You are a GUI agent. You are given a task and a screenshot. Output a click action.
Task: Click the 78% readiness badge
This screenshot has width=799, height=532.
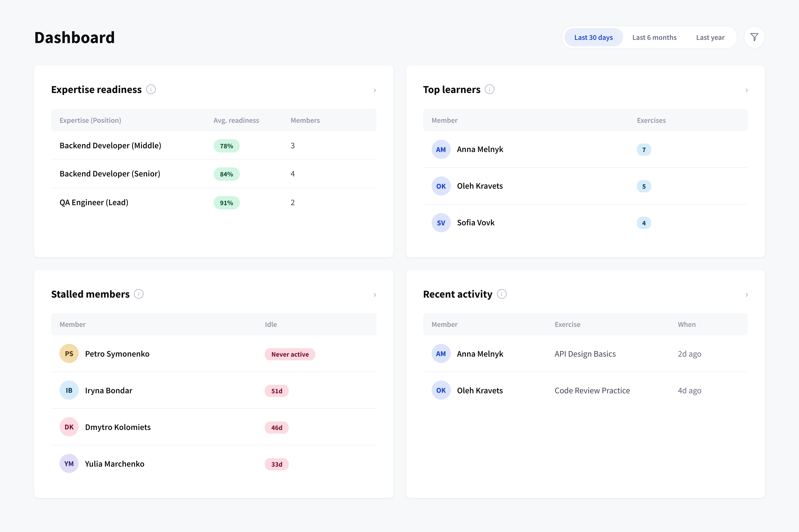226,146
